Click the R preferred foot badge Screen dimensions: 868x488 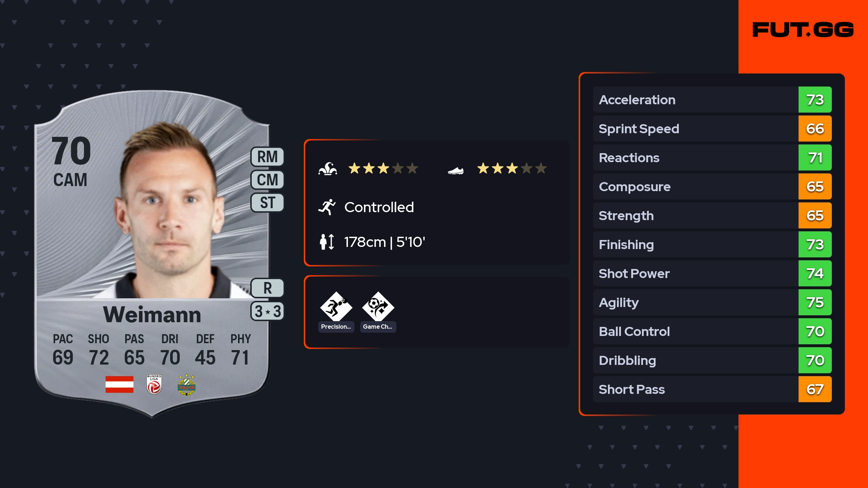tap(267, 288)
